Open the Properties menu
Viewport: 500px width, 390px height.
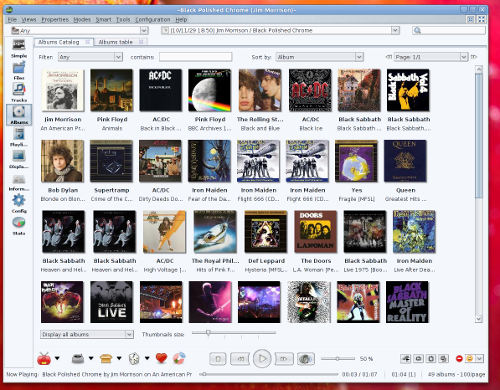(55, 20)
